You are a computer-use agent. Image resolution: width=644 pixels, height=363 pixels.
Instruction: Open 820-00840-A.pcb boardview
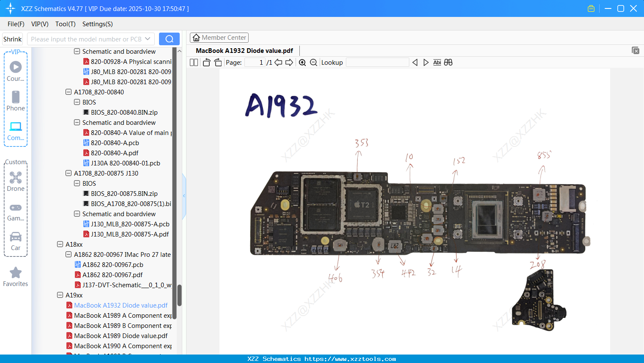pos(111,143)
